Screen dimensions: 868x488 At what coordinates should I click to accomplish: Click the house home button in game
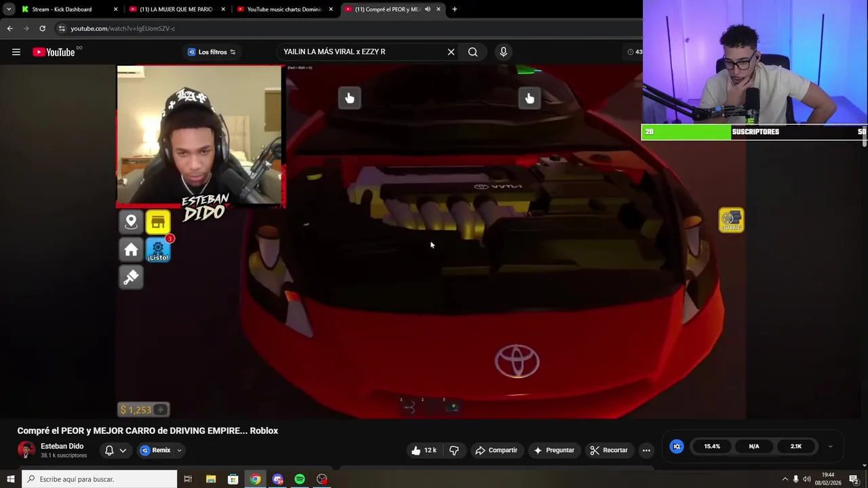click(131, 249)
